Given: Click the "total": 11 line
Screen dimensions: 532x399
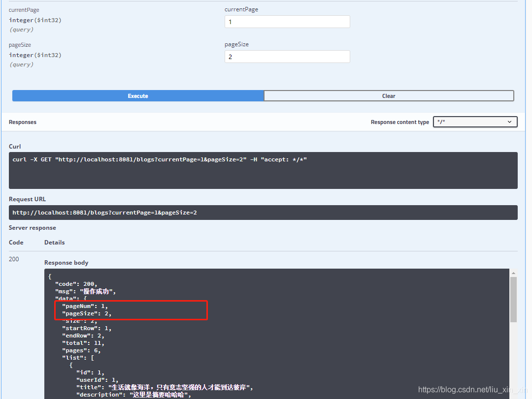Looking at the screenshot, I should [x=83, y=343].
